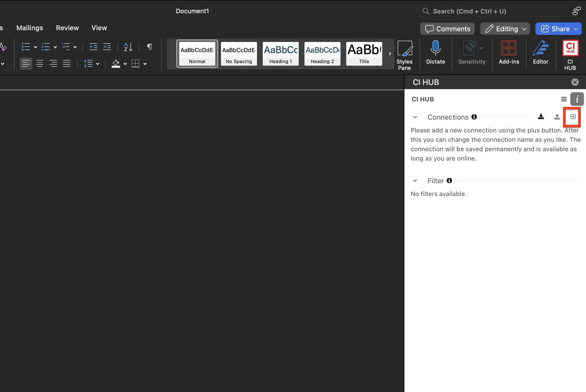Open collaboration people icon

577,11
